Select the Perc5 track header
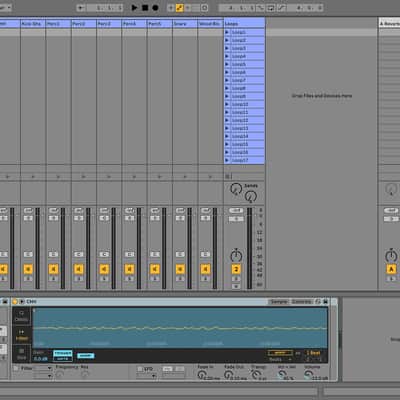The width and height of the screenshot is (400, 400). coord(160,24)
